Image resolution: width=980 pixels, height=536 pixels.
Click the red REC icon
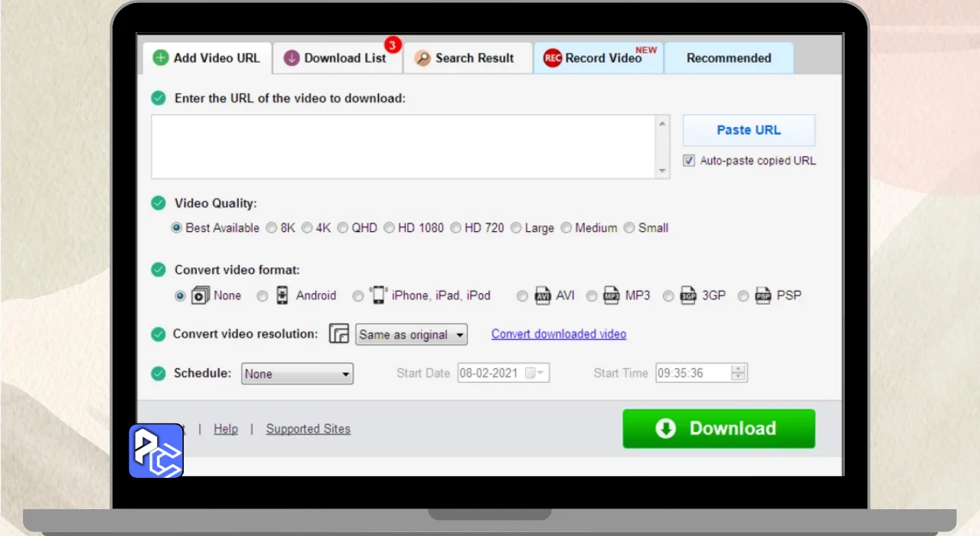point(552,58)
